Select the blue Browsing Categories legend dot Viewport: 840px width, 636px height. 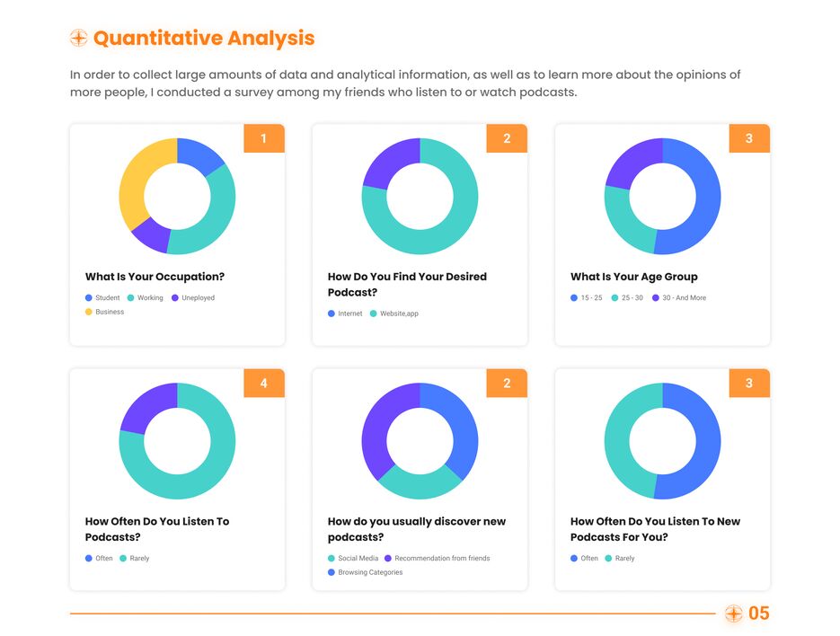332,573
